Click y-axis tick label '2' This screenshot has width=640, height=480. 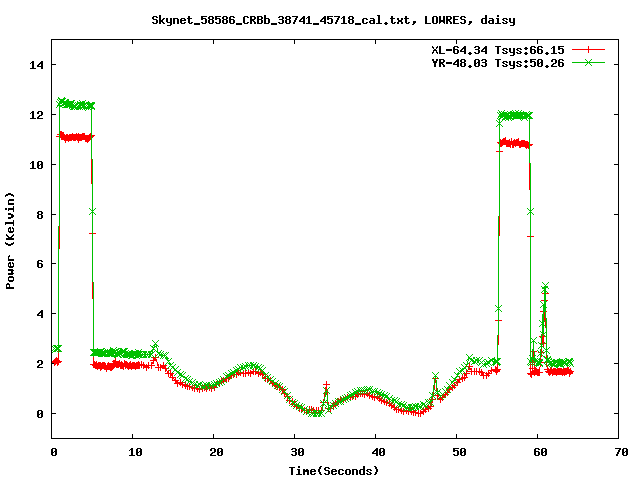click(x=40, y=364)
